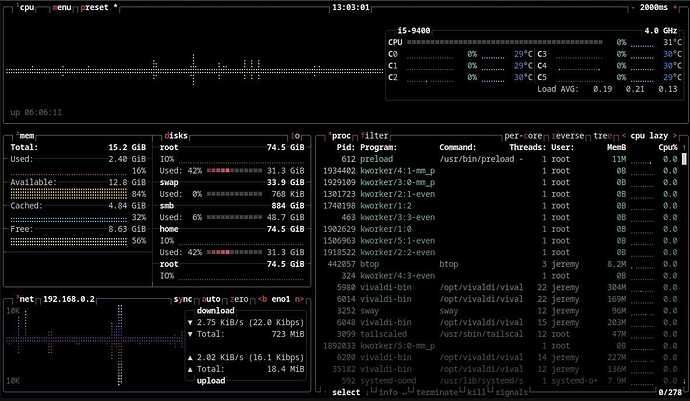
Task: Select the systemd-oomd process row
Action: coord(500,381)
